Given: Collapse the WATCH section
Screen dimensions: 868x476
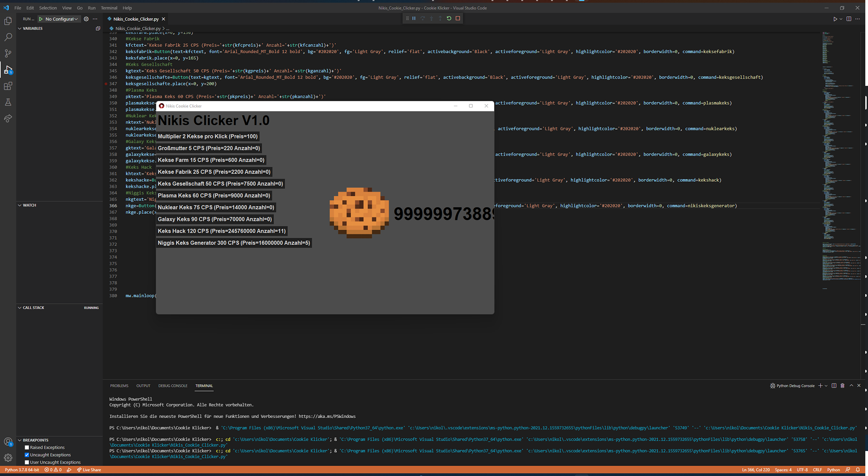Looking at the screenshot, I should [x=29, y=205].
